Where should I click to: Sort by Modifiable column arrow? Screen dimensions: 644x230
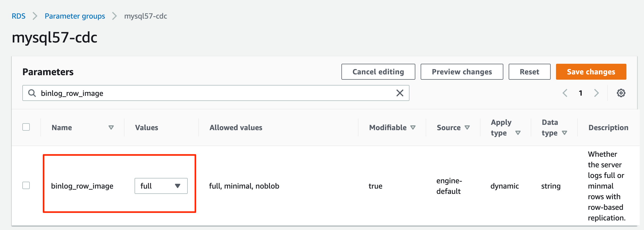tap(413, 127)
